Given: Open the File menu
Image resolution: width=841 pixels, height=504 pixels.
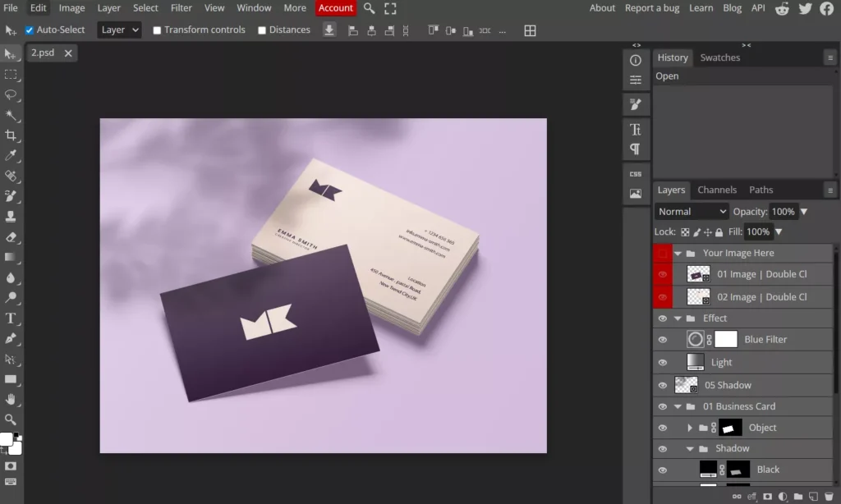Looking at the screenshot, I should pyautogui.click(x=10, y=8).
